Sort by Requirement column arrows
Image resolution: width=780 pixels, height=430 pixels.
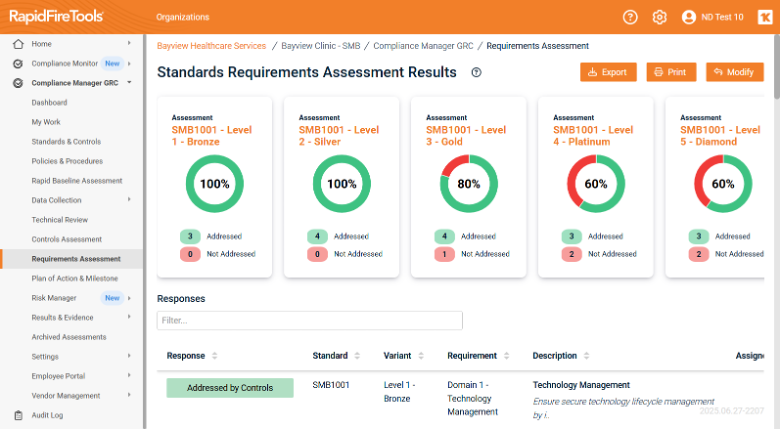pyautogui.click(x=506, y=356)
